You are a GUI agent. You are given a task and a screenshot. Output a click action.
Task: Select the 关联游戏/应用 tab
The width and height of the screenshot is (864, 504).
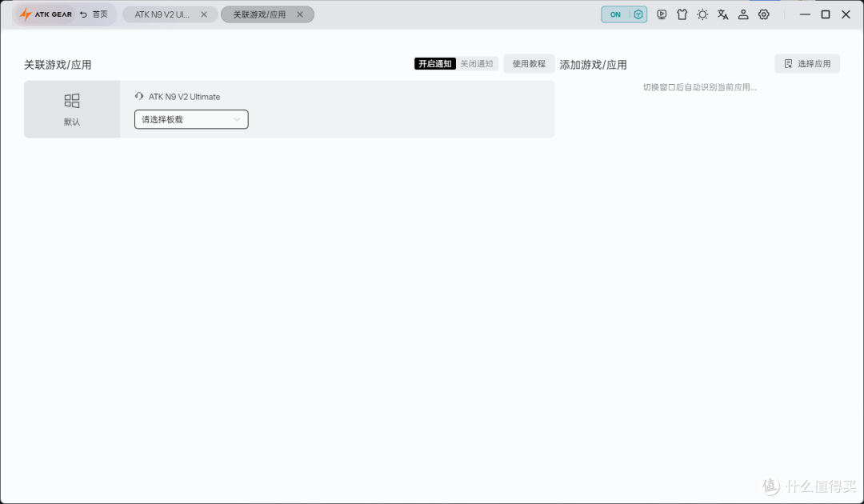(x=259, y=15)
